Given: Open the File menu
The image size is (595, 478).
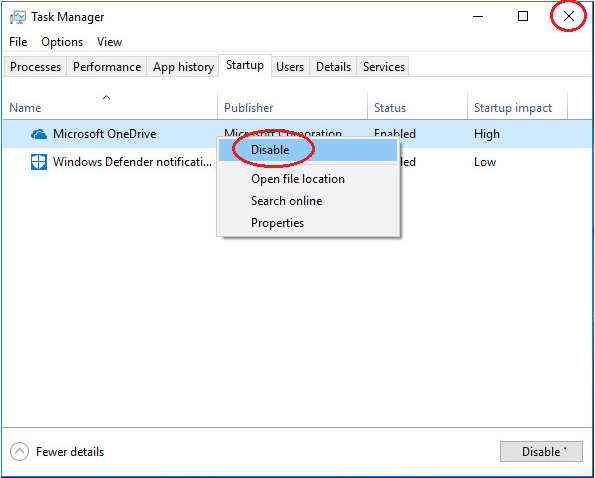Looking at the screenshot, I should click(x=18, y=42).
